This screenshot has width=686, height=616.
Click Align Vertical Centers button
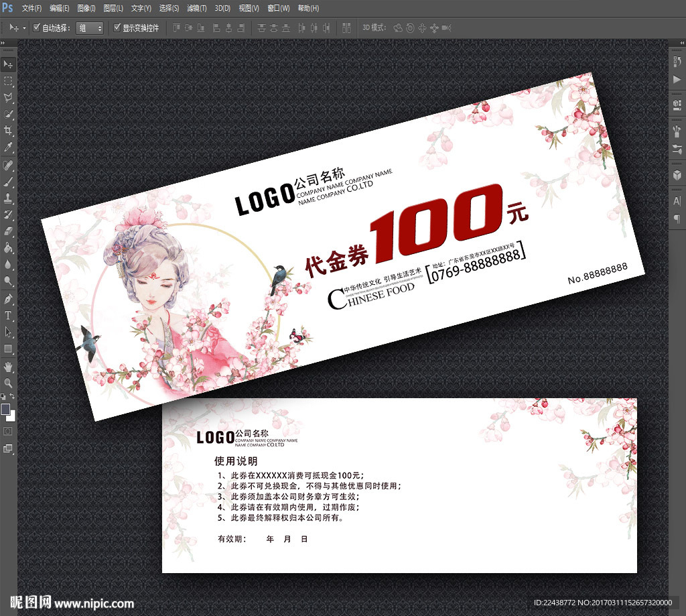188,28
